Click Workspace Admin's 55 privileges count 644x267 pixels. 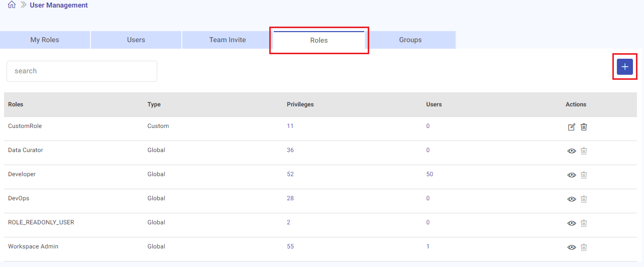click(290, 246)
